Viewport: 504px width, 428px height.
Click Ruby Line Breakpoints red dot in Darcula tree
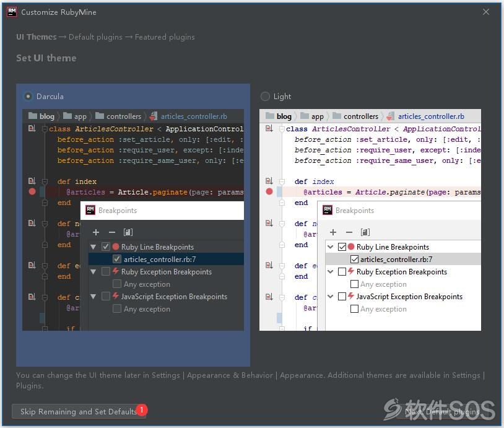coord(116,247)
